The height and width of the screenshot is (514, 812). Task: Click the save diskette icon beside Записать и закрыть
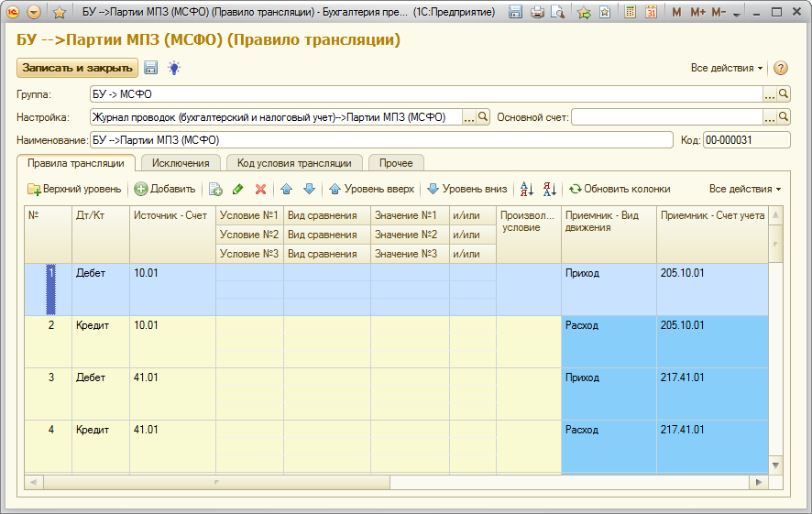(151, 68)
